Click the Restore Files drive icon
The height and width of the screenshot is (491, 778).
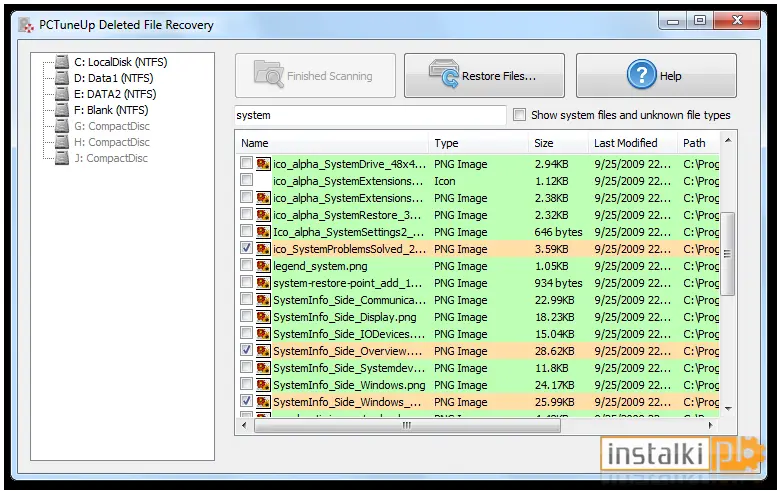click(444, 73)
